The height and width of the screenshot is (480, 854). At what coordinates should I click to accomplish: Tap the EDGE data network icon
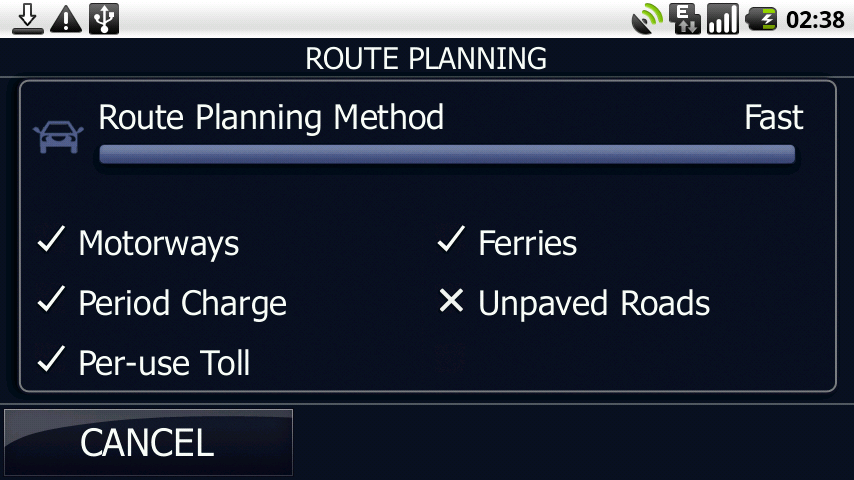pos(686,19)
